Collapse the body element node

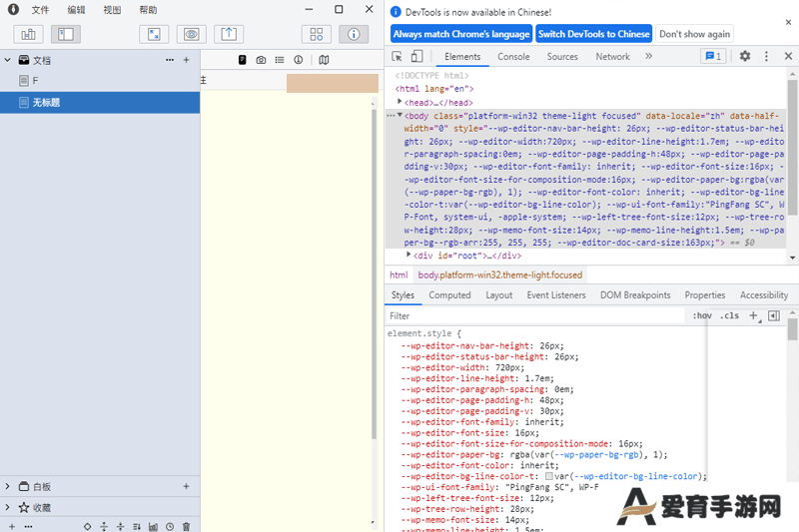pos(399,115)
